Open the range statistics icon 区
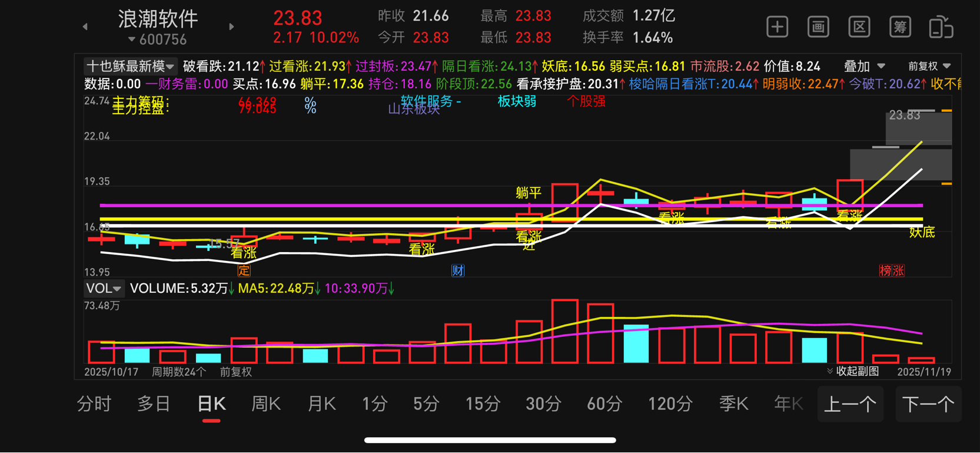 [x=859, y=27]
